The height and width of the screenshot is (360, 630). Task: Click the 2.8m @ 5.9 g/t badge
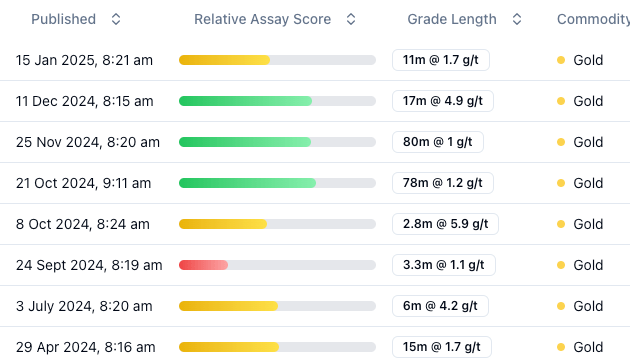coord(445,224)
